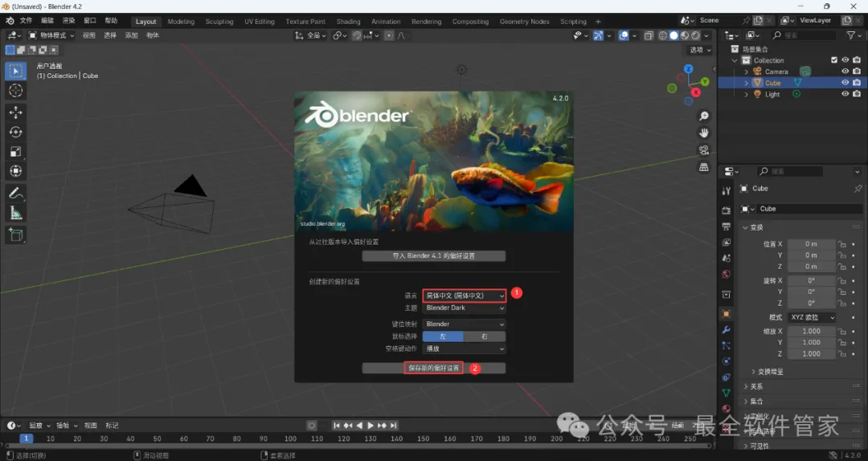Switch to the Modeling workspace tab
868x461 pixels.
(x=181, y=22)
